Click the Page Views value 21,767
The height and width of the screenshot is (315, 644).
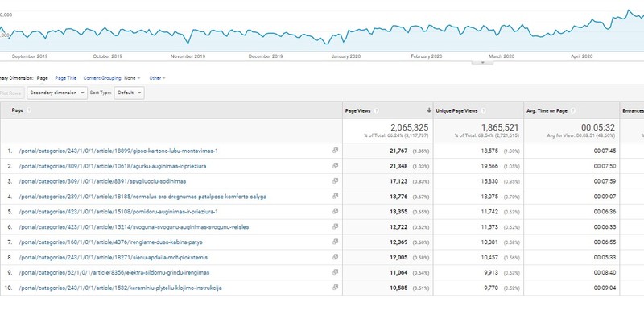click(x=398, y=151)
